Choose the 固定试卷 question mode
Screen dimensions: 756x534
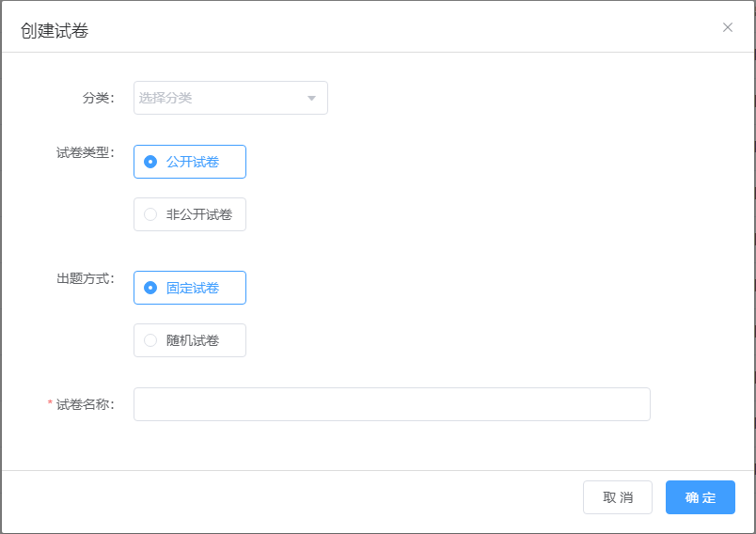[x=190, y=288]
